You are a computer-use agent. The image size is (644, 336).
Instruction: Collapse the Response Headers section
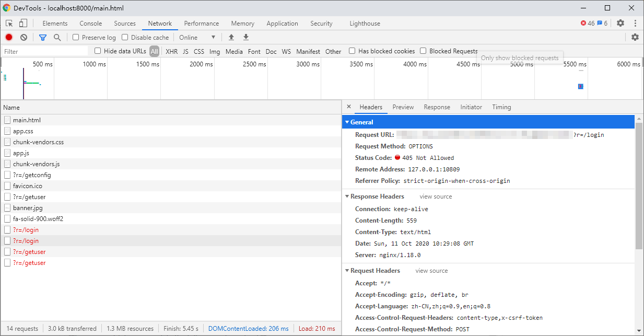click(x=347, y=196)
